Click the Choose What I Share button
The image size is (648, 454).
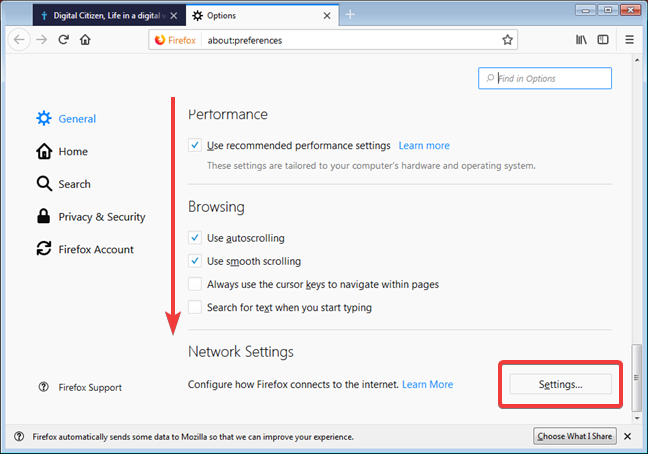point(574,436)
